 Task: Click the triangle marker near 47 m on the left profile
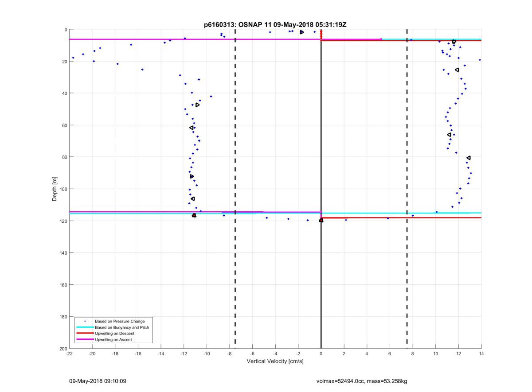click(197, 105)
